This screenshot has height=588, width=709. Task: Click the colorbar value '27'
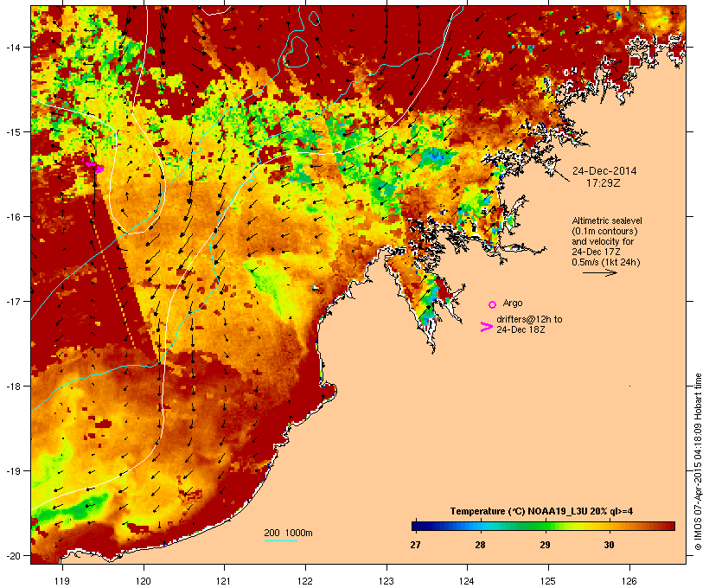415,545
